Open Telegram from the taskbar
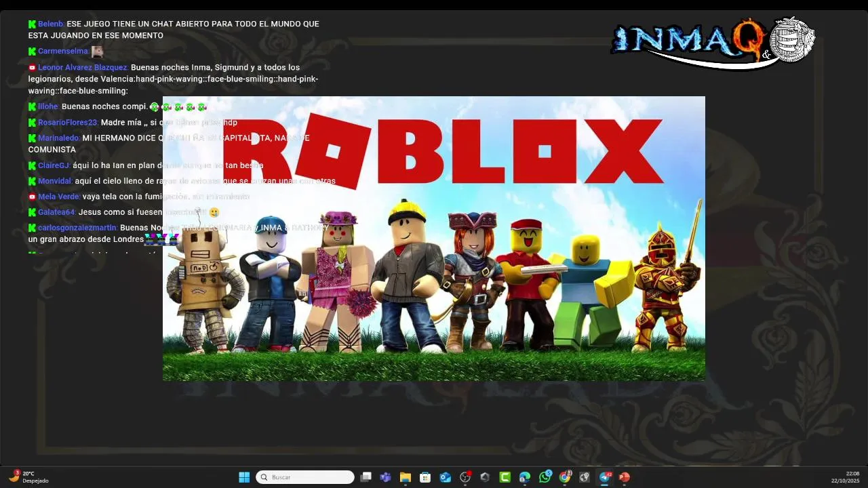Image resolution: width=868 pixels, height=488 pixels. pos(605,477)
